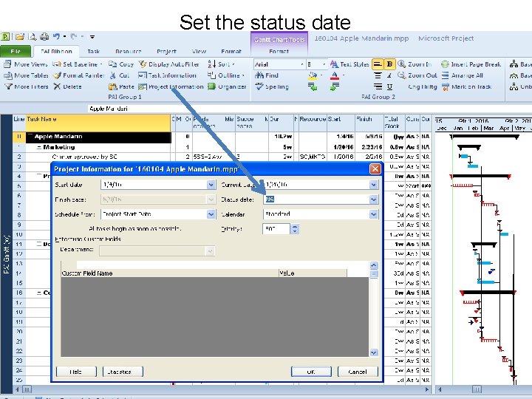Collapse the Marketing summary task
This screenshot has height=399, width=532.
39,147
